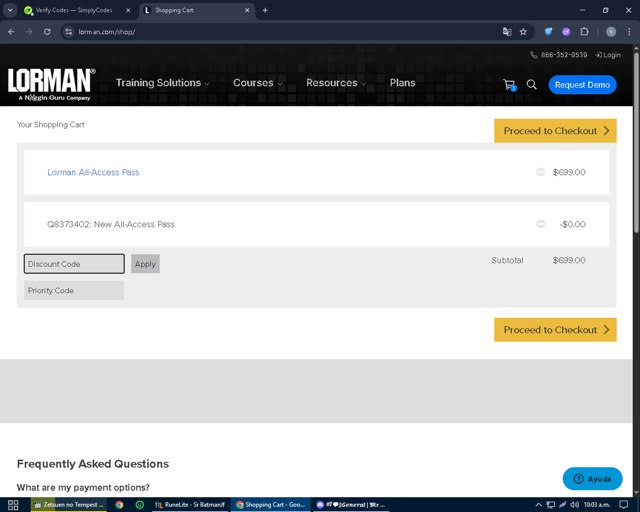The height and width of the screenshot is (512, 640).
Task: Click the search magnifier icon
Action: click(531, 85)
